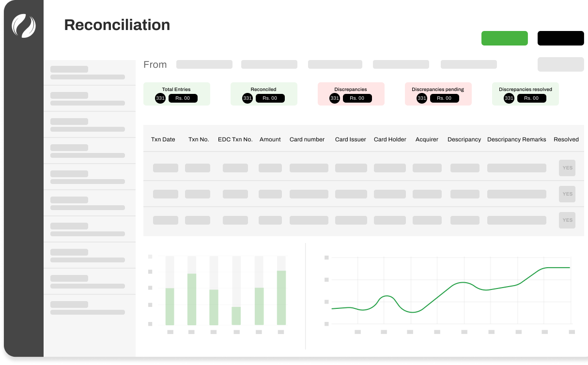Click the Amount column header in the table

270,139
